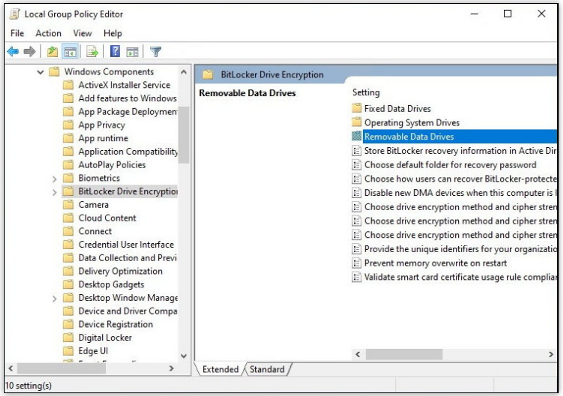Select App Package Deployment in the tree
Image resolution: width=563 pixels, height=396 pixels.
pyautogui.click(x=127, y=112)
